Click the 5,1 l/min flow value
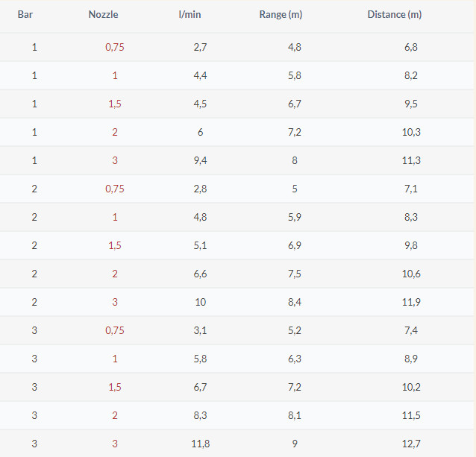This screenshot has height=457, width=476. pyautogui.click(x=201, y=245)
